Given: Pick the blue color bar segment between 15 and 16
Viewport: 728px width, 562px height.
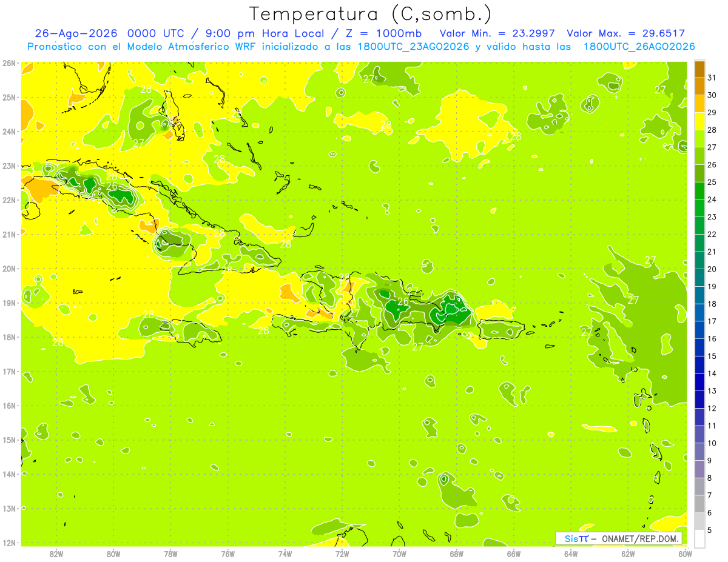Looking at the screenshot, I should point(699,347).
